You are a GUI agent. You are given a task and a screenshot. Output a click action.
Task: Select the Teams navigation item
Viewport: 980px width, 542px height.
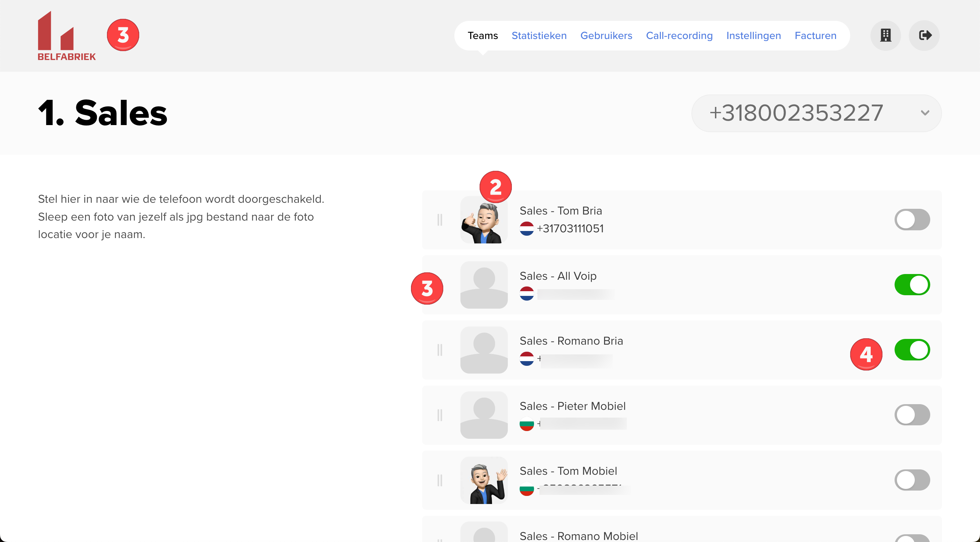[483, 35]
